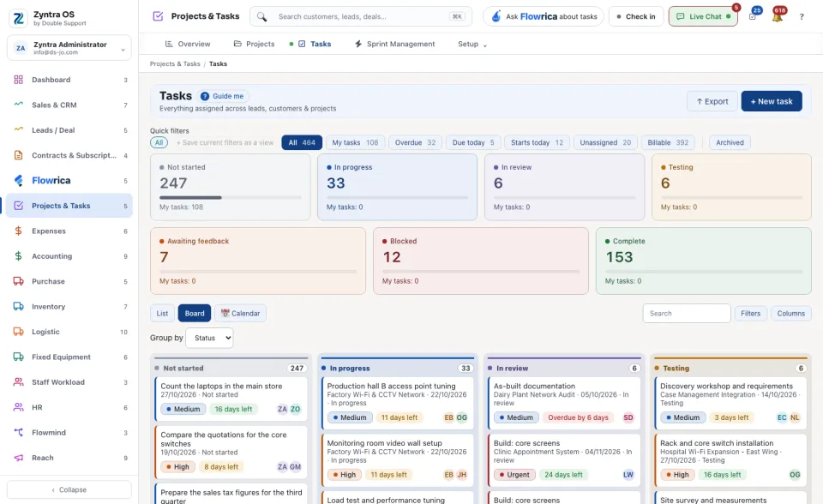Switch to the Overview tab
Image resolution: width=823 pixels, height=504 pixels.
coord(188,44)
